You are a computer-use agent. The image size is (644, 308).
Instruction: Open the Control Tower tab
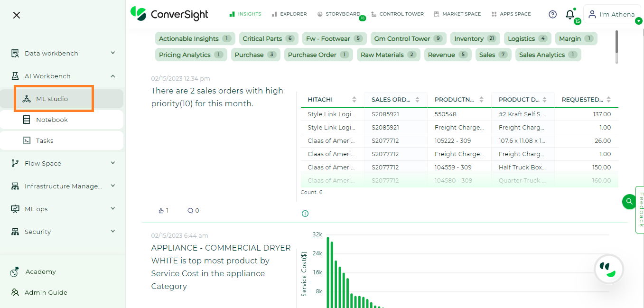(397, 14)
